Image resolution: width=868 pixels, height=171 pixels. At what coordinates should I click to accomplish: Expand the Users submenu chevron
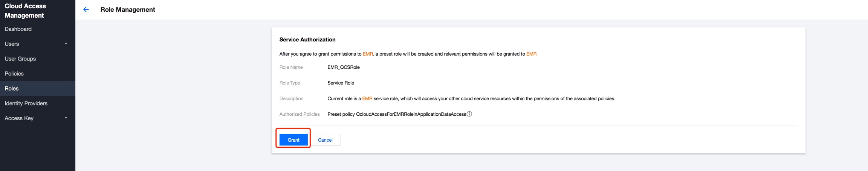click(x=66, y=44)
